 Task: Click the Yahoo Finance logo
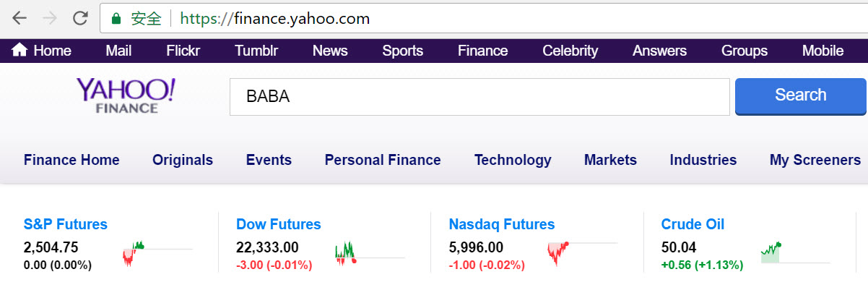[x=126, y=96]
